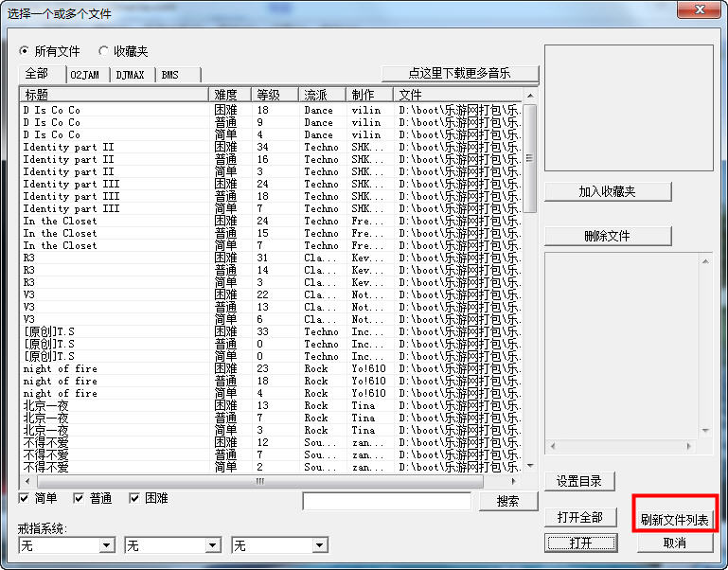Screen dimensions: 728x570
Task: Click the 刷新文件列表 button
Action: coord(675,520)
